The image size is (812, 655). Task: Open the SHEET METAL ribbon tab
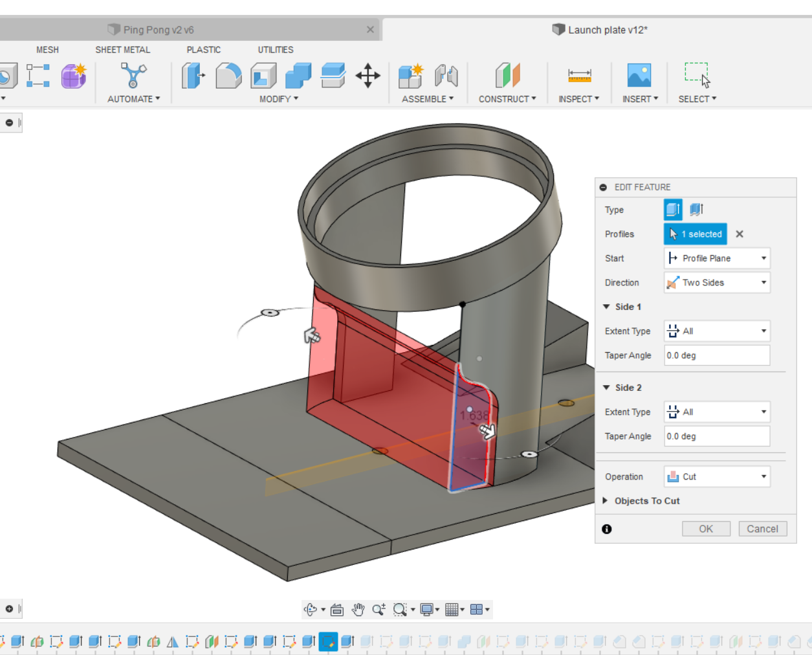click(122, 50)
